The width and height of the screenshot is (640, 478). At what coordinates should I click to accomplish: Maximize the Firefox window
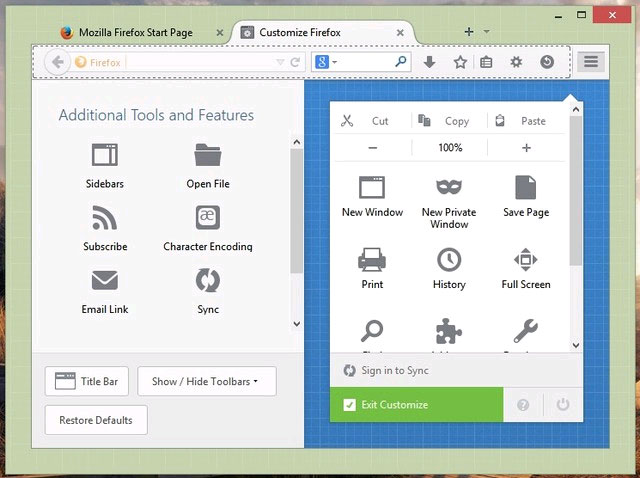[x=581, y=15]
